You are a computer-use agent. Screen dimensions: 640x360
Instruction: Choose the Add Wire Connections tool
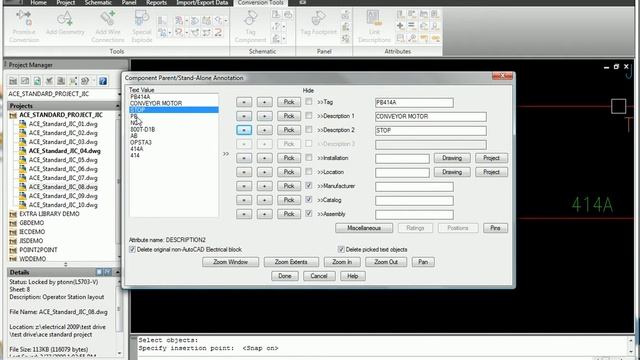[x=108, y=26]
